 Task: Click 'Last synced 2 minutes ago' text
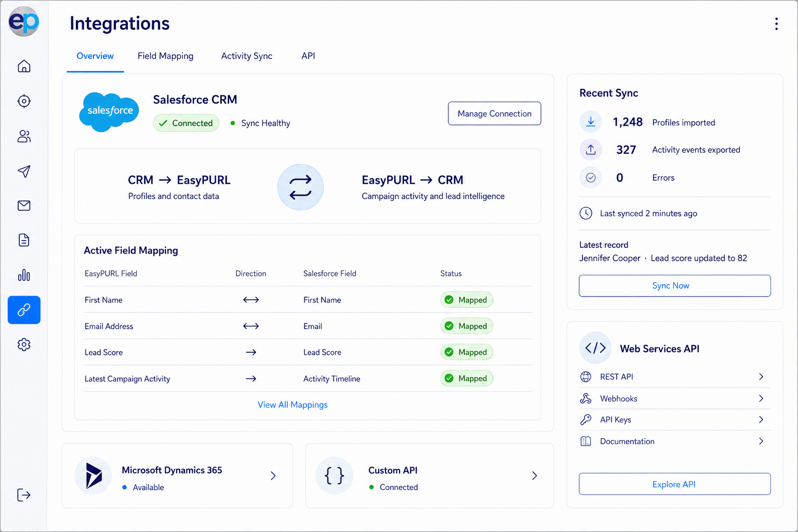point(648,213)
